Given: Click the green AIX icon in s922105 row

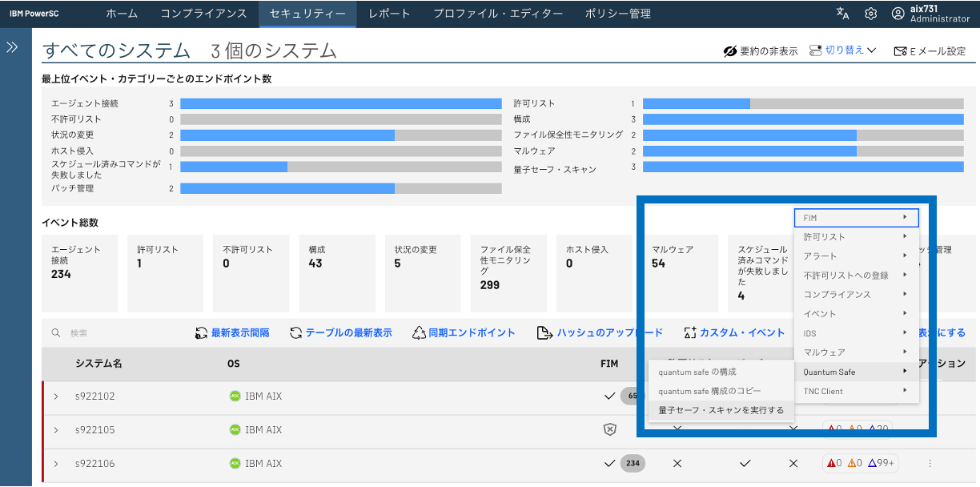Looking at the screenshot, I should [235, 429].
